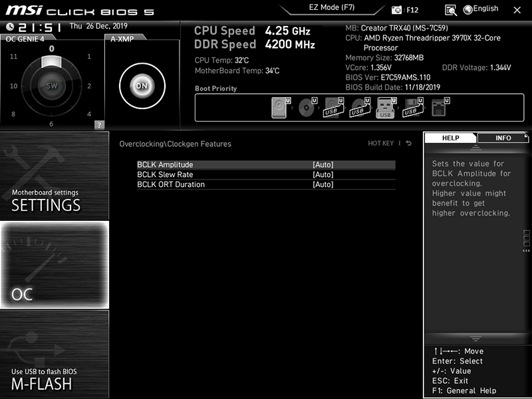The image size is (532, 399).
Task: Click the OC Genie 4 SW knob
Action: 52,86
